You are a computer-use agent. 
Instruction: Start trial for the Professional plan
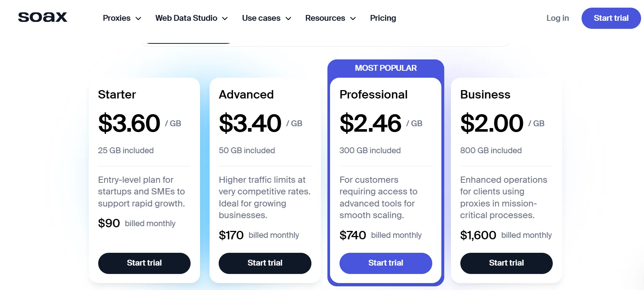click(386, 263)
